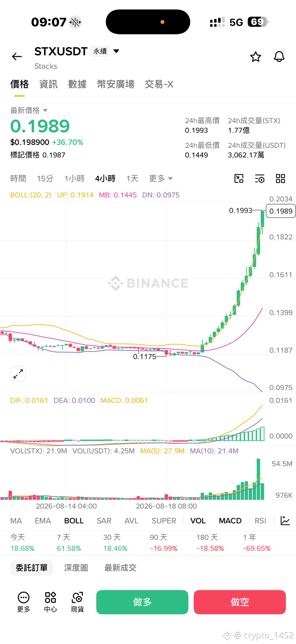296x644 pixels.
Task: Toggle the SUPER indicator
Action: [164, 521]
